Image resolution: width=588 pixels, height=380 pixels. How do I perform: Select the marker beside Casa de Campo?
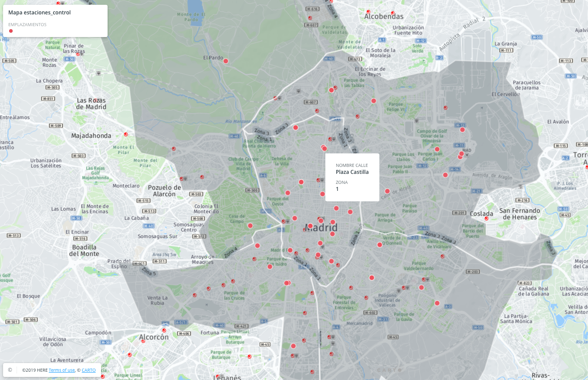[x=250, y=225]
